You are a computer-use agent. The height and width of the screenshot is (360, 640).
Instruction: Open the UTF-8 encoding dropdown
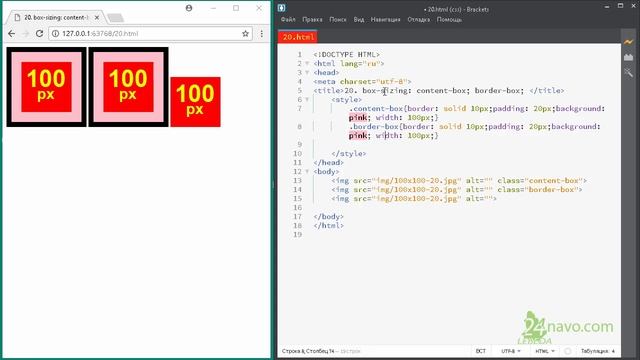coord(511,351)
